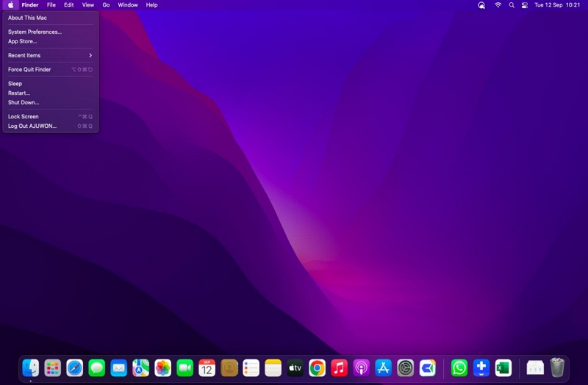Open the Downloads stack in the Dock
The height and width of the screenshot is (385, 588).
[535, 368]
